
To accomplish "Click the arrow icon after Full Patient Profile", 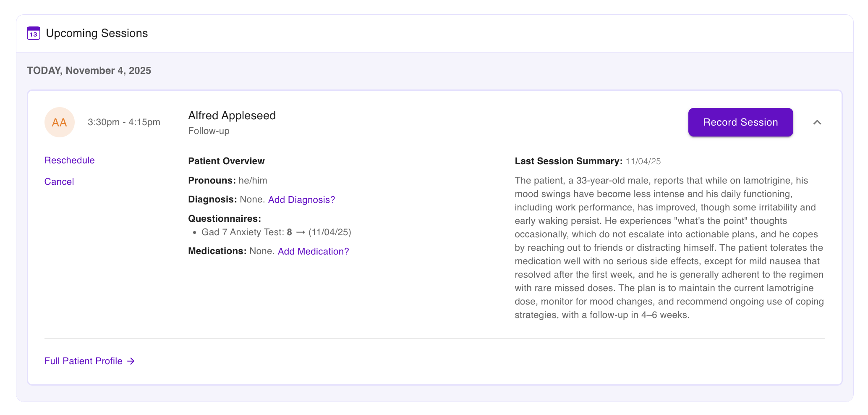I will click(131, 361).
